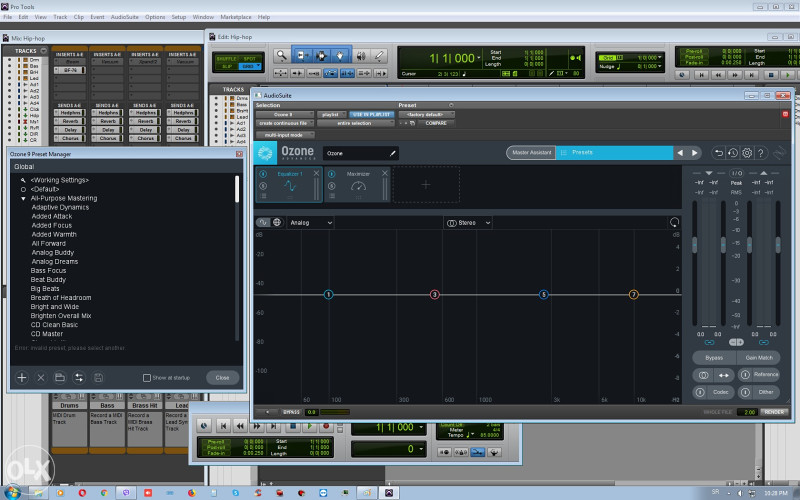The width and height of the screenshot is (800, 500).
Task: Rename Ozone preset with pencil icon
Action: [392, 153]
